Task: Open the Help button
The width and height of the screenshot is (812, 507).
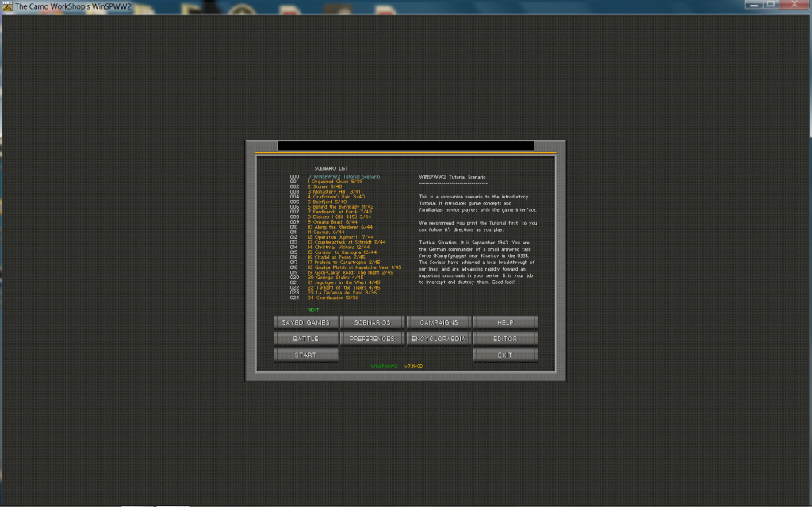Action: [x=505, y=322]
